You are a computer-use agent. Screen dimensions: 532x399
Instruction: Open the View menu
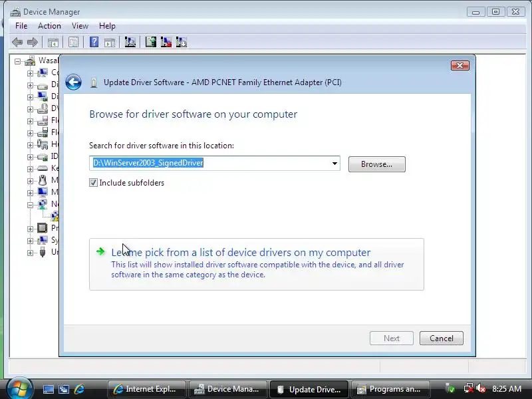pyautogui.click(x=80, y=26)
